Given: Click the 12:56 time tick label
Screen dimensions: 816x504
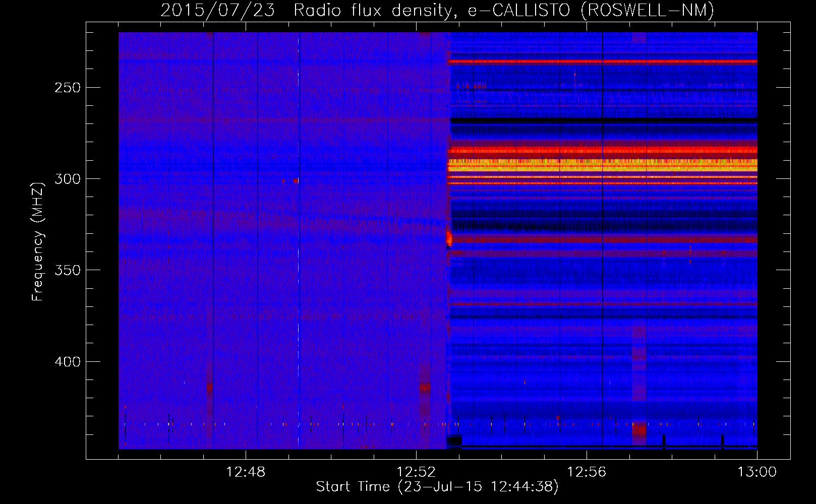Looking at the screenshot, I should tap(587, 472).
